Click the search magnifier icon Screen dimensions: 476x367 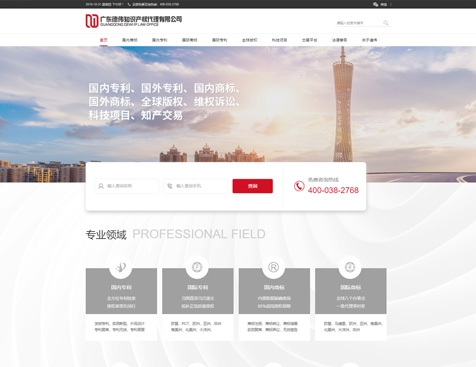[386, 23]
